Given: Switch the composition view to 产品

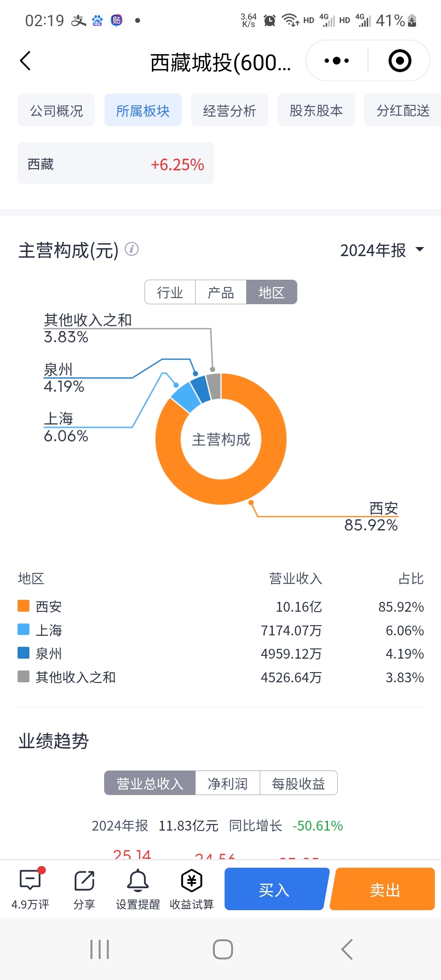Looking at the screenshot, I should pos(220,292).
